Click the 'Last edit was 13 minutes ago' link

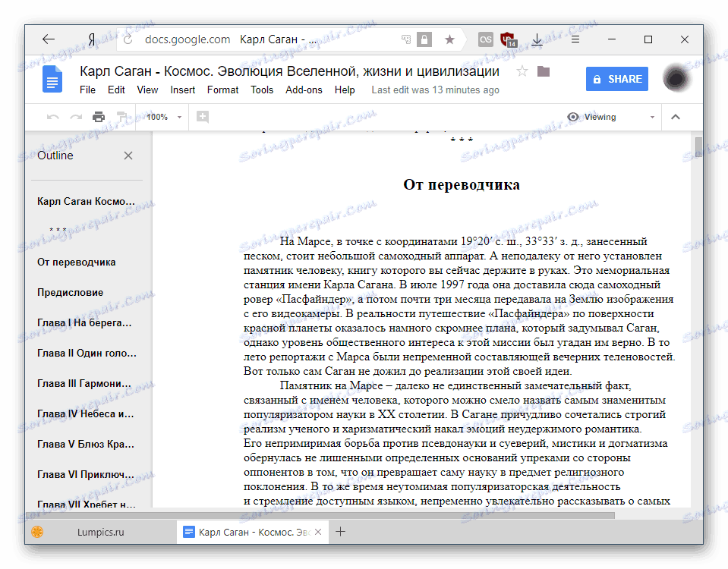435,90
